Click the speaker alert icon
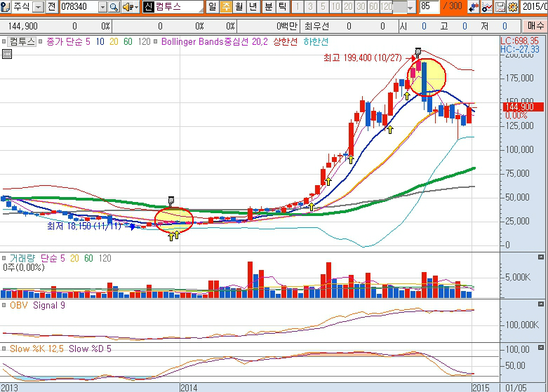The height and width of the screenshot is (392, 548). pos(129,6)
